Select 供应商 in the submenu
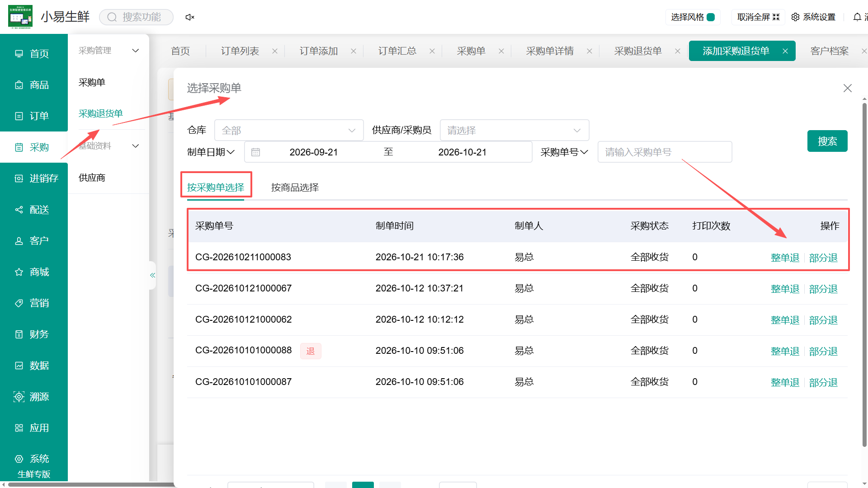The image size is (868, 488). coord(92,178)
